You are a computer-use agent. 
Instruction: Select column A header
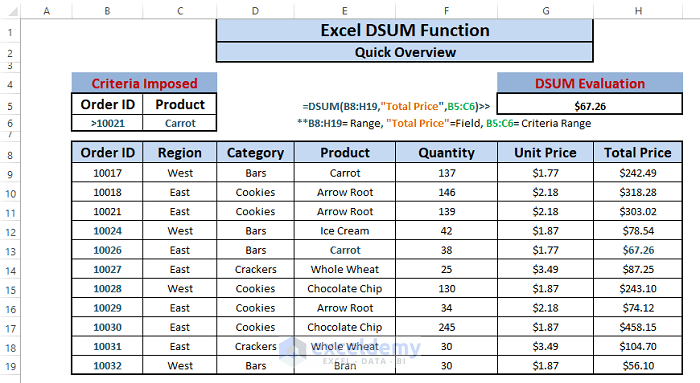[46, 11]
